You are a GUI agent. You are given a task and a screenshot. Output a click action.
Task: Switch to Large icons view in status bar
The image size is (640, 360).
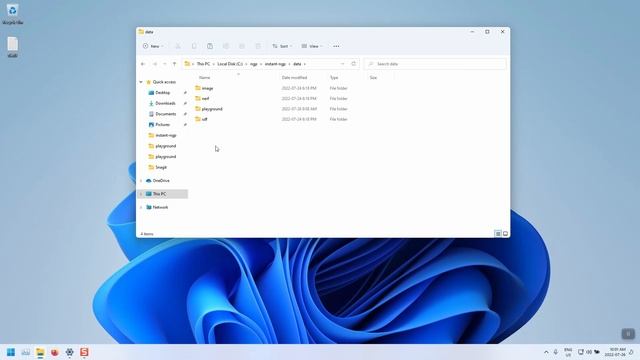505,233
